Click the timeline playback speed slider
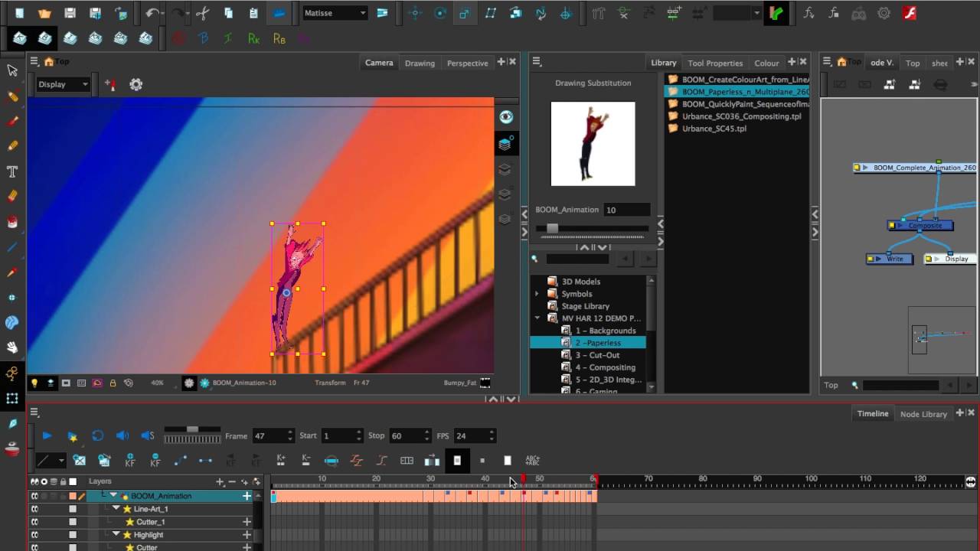Image resolution: width=980 pixels, height=551 pixels. (192, 429)
